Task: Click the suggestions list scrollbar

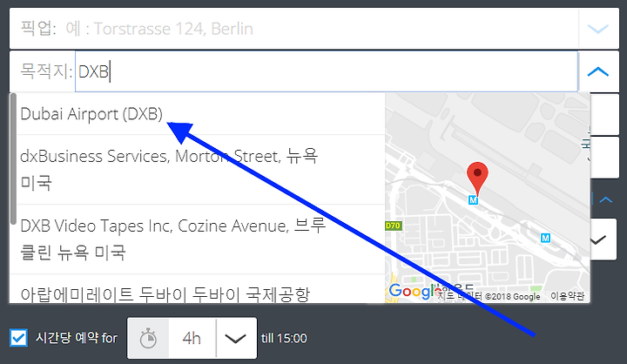Action: pyautogui.click(x=13, y=158)
